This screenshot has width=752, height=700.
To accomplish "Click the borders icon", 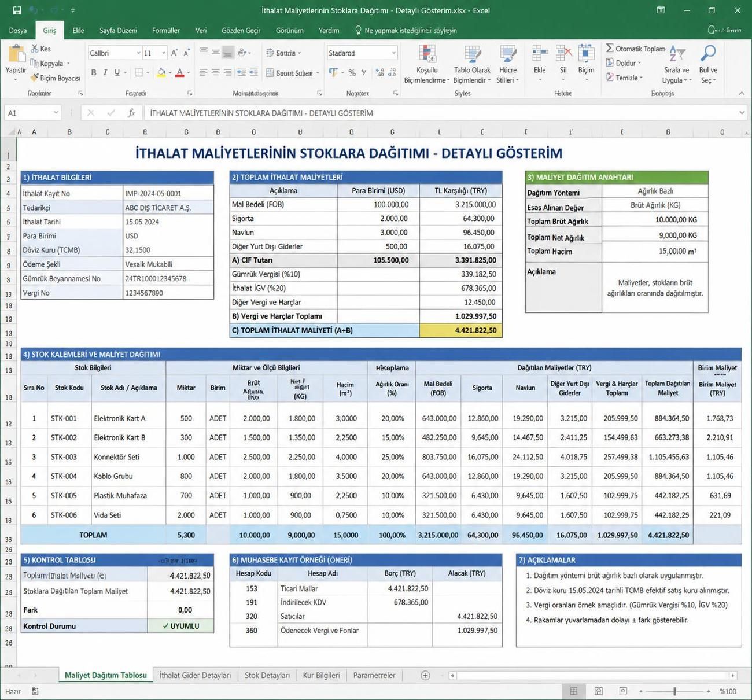I will click(139, 73).
